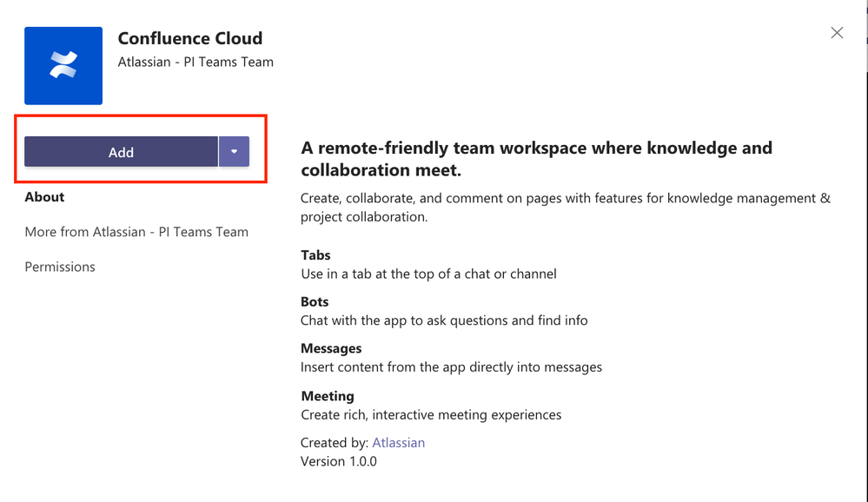The image size is (868, 502).
Task: Click 'Insert content from the app' text
Action: coord(451,367)
